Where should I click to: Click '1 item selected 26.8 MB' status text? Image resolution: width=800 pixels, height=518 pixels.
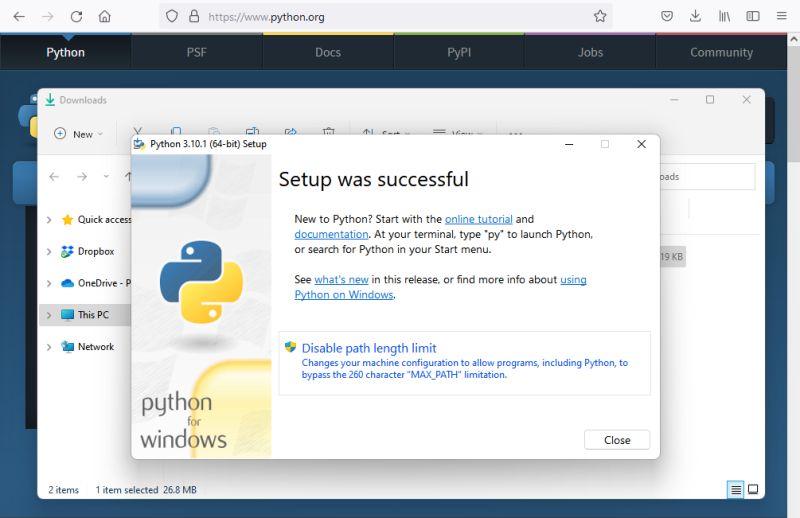tap(146, 490)
